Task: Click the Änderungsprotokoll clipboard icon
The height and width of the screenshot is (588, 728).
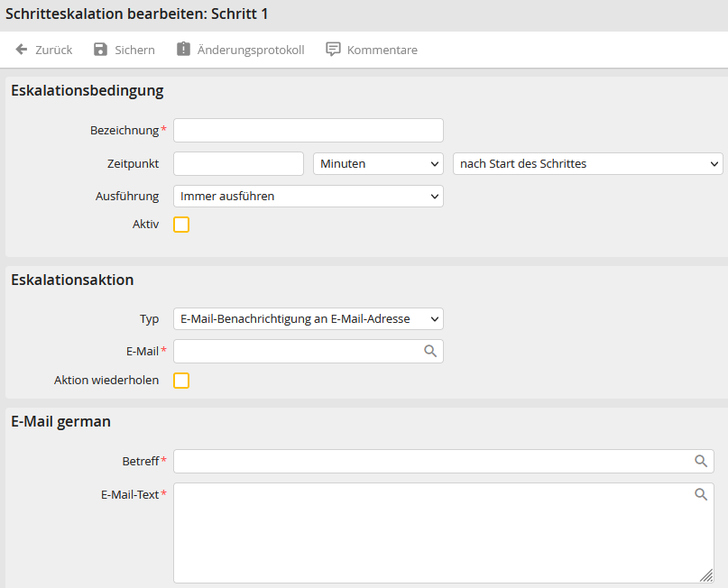Action: click(184, 50)
